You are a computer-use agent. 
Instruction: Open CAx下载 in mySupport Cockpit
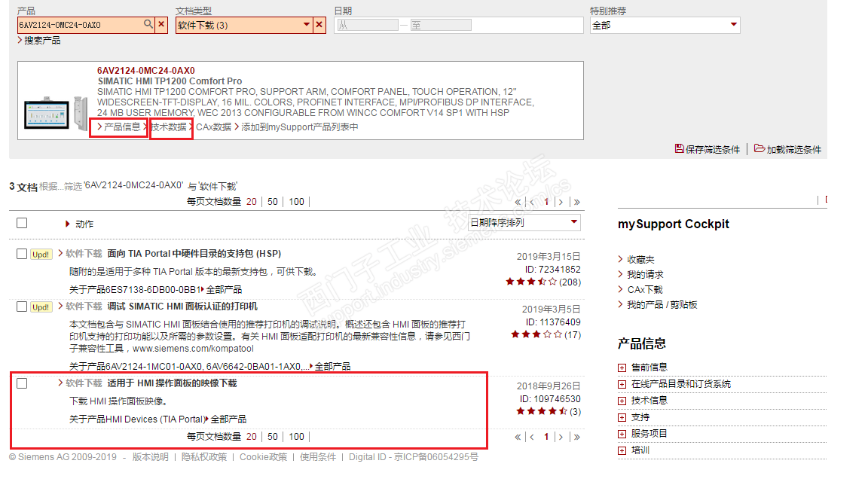(645, 289)
